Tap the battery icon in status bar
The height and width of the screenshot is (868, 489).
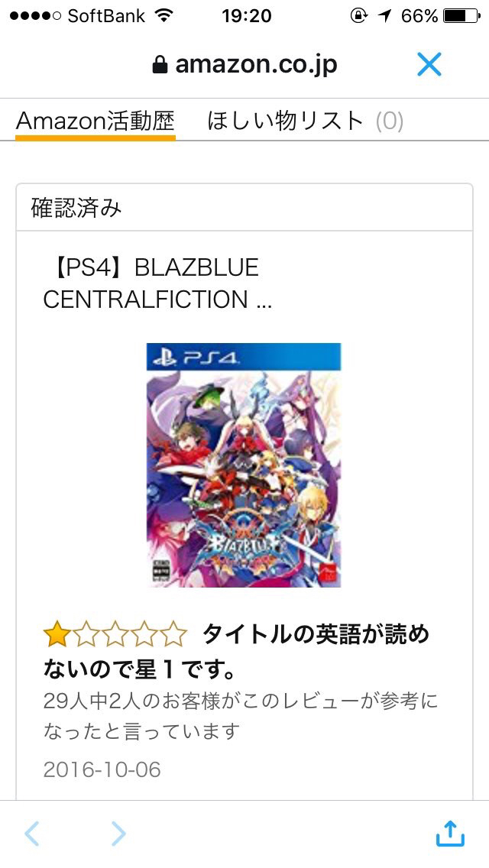461,15
